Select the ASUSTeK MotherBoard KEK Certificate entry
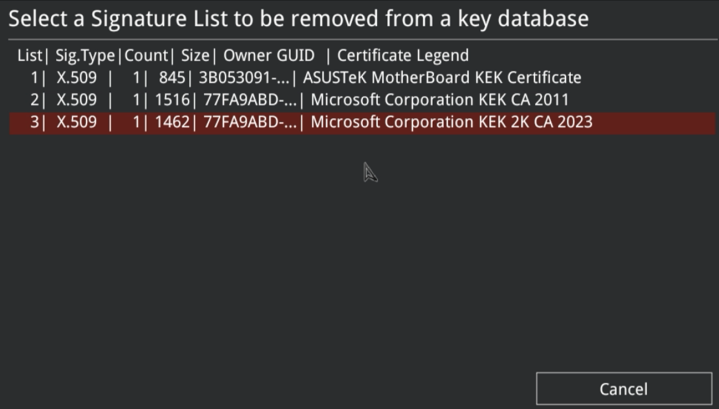 click(x=442, y=77)
